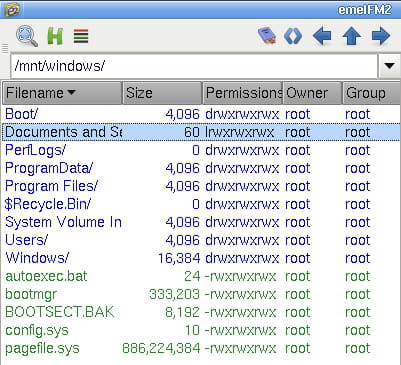401x365 pixels.
Task: Select the pagefile.sys file
Action: [x=42, y=348]
